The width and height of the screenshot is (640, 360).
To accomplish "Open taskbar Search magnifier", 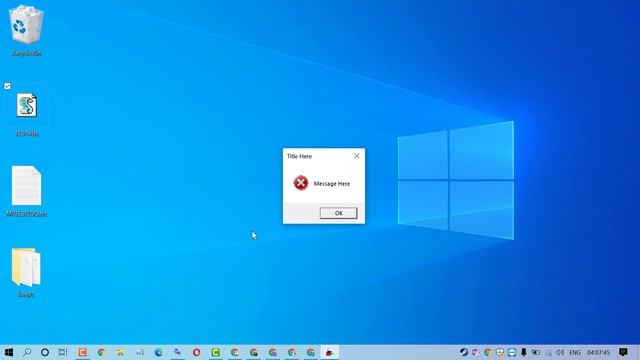I will pos(27,352).
